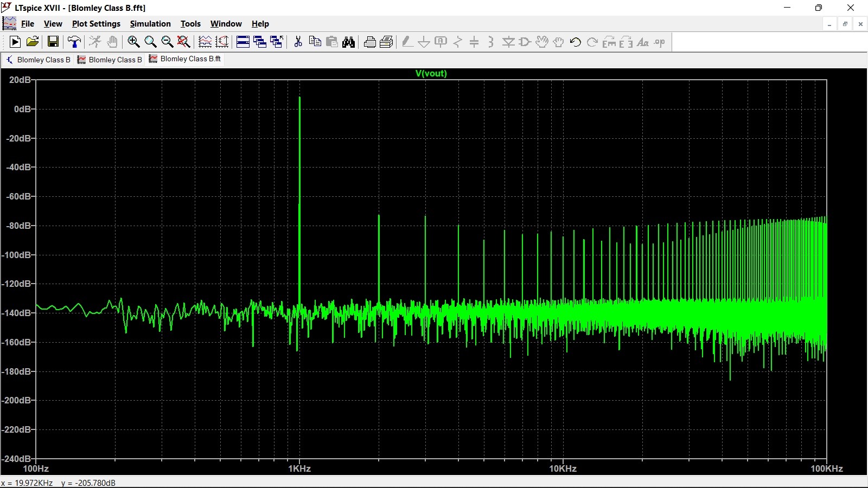Click the Place Resistor icon

(458, 42)
